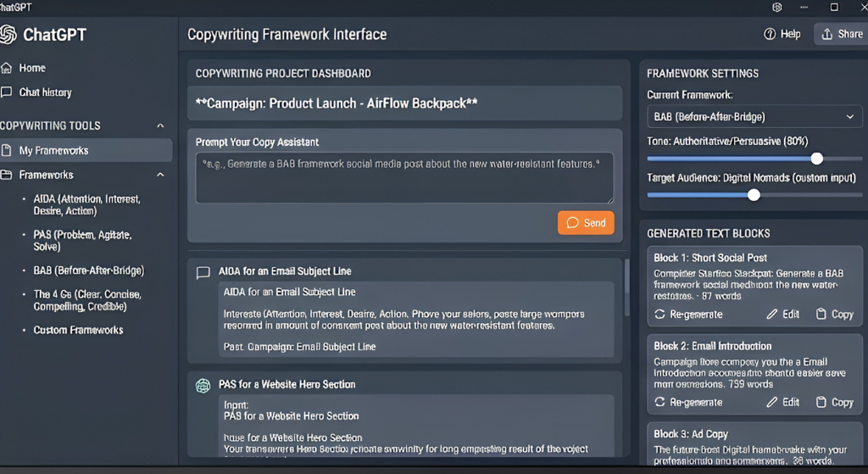Click the campaign title AirFlow Backpack field
868x474 pixels.
tap(404, 103)
